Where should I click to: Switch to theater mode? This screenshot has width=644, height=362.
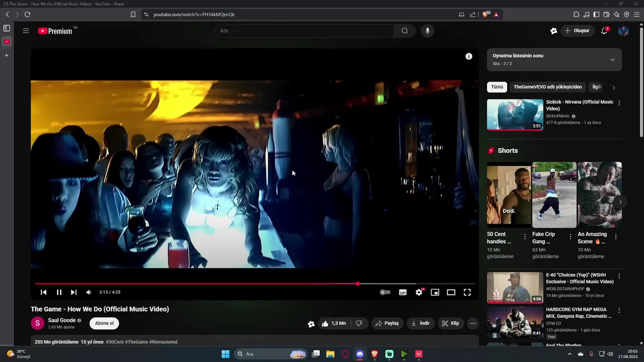(451, 292)
